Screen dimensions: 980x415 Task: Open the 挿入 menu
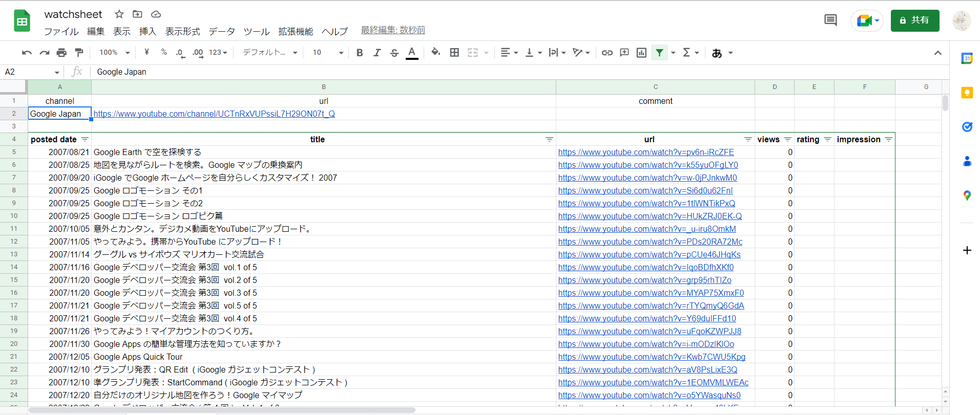click(148, 31)
